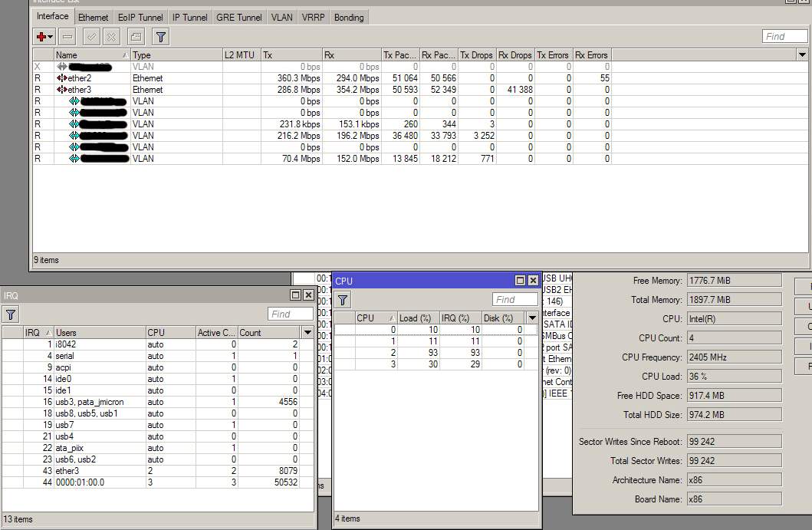
Task: Click the checkmark Enable interface button
Action: pyautogui.click(x=91, y=36)
